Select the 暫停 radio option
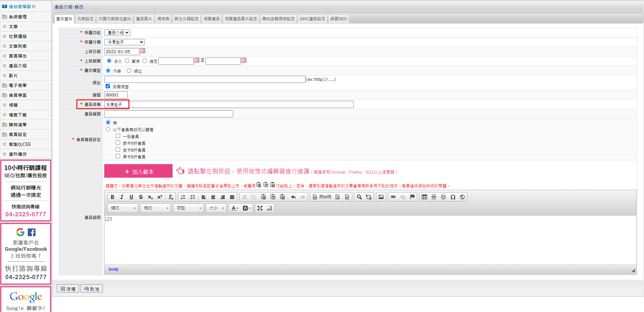Screen dimensions: 644x312 coord(127,61)
